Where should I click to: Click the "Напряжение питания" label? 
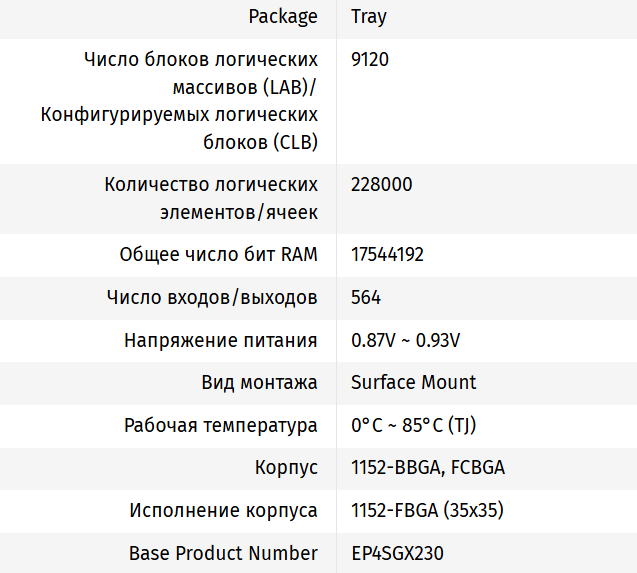click(x=221, y=340)
